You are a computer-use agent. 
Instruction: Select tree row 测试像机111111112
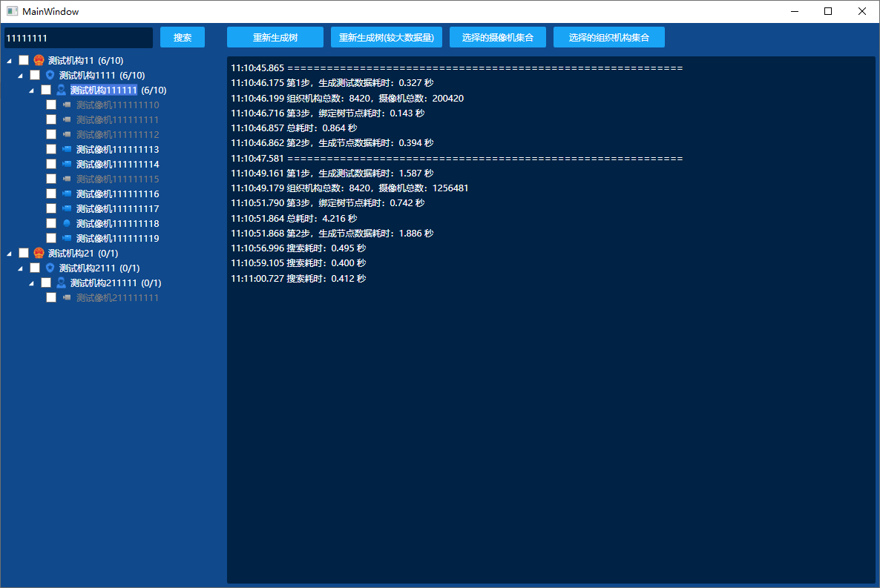point(118,135)
